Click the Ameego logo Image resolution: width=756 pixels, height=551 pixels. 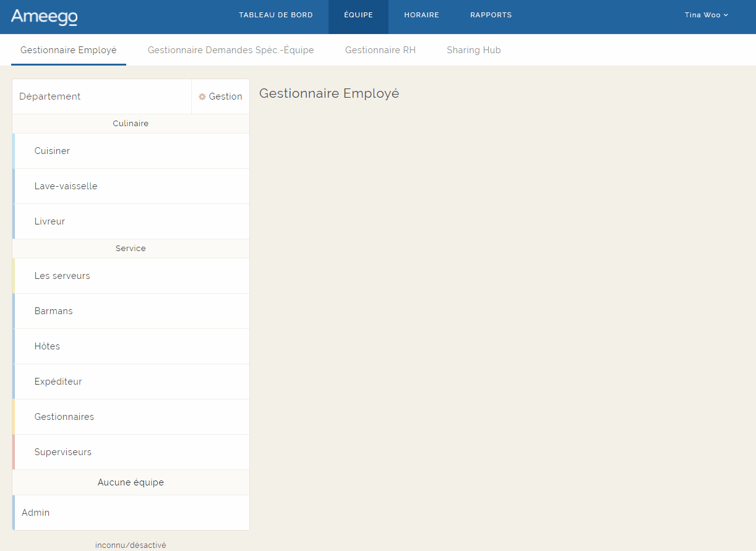click(x=44, y=17)
